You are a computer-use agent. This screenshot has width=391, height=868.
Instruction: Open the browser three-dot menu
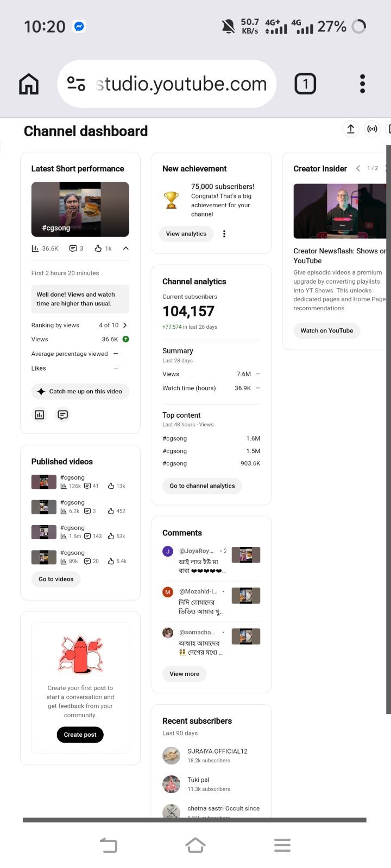(x=363, y=84)
